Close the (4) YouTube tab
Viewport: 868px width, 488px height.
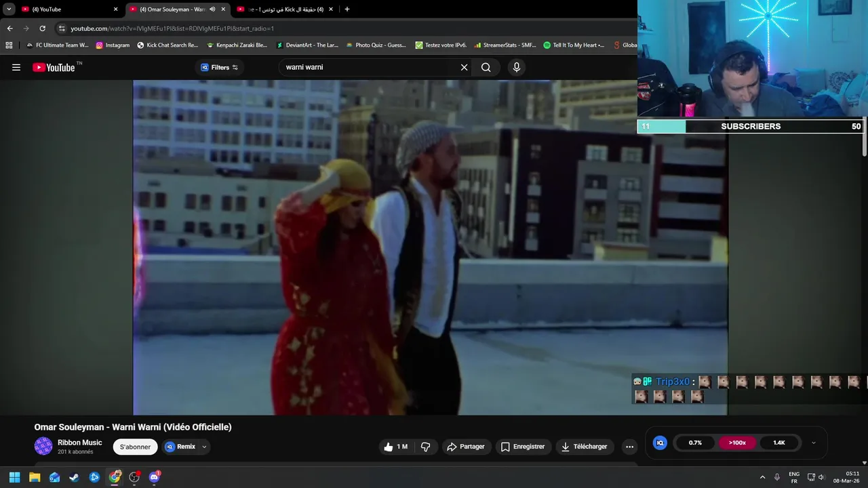(115, 9)
